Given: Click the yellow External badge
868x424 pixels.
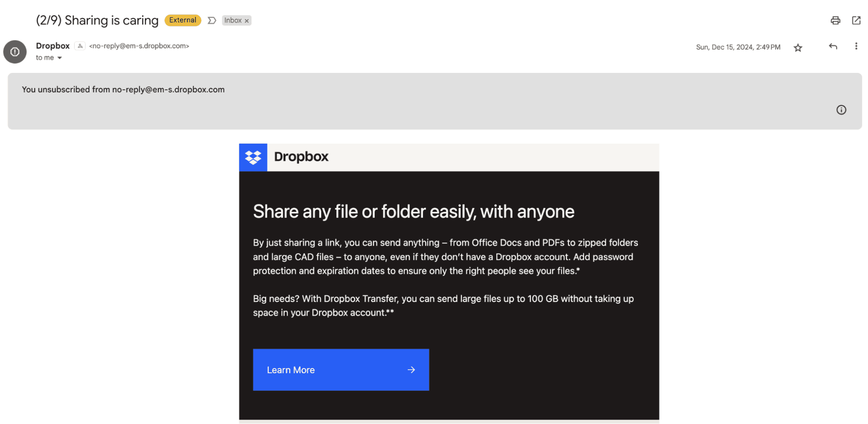Looking at the screenshot, I should (x=182, y=20).
